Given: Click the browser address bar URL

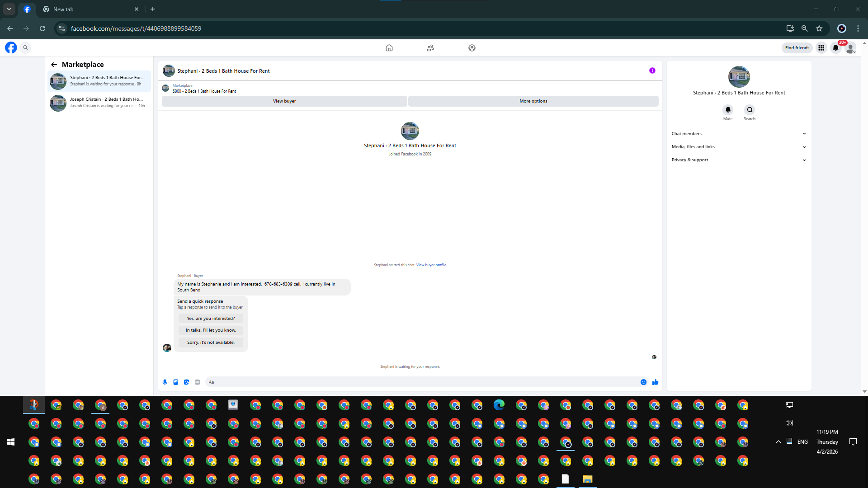Looking at the screenshot, I should coord(136,28).
